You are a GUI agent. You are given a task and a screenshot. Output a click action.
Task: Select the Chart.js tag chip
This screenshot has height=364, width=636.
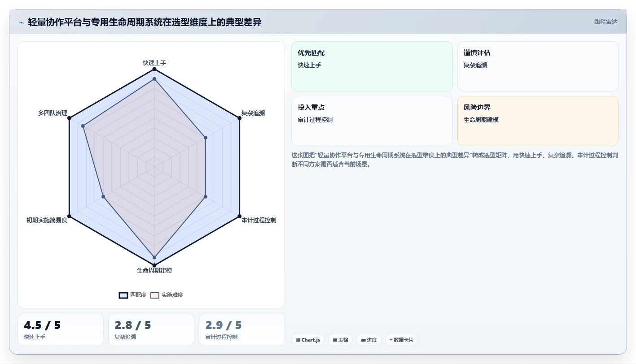click(308, 340)
